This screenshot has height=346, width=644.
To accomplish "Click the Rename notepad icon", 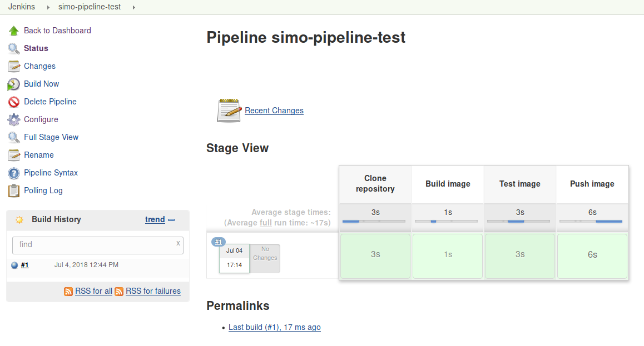I will (x=13, y=155).
